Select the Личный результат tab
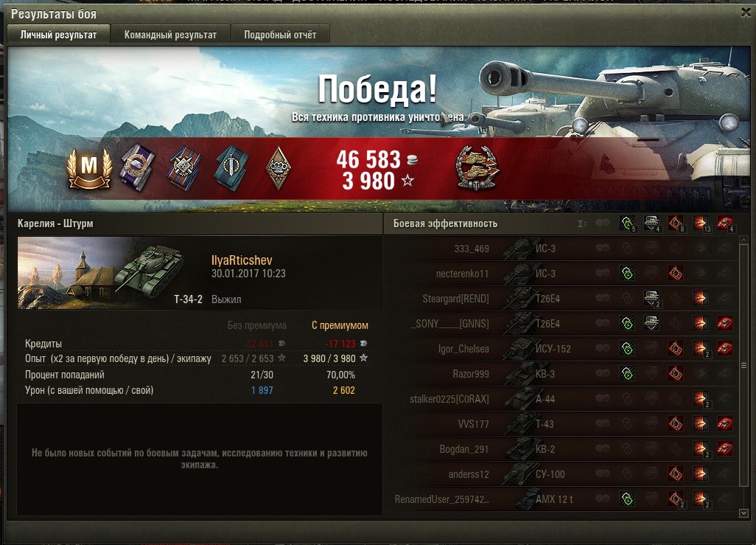Viewport: 756px width, 545px height. click(58, 35)
